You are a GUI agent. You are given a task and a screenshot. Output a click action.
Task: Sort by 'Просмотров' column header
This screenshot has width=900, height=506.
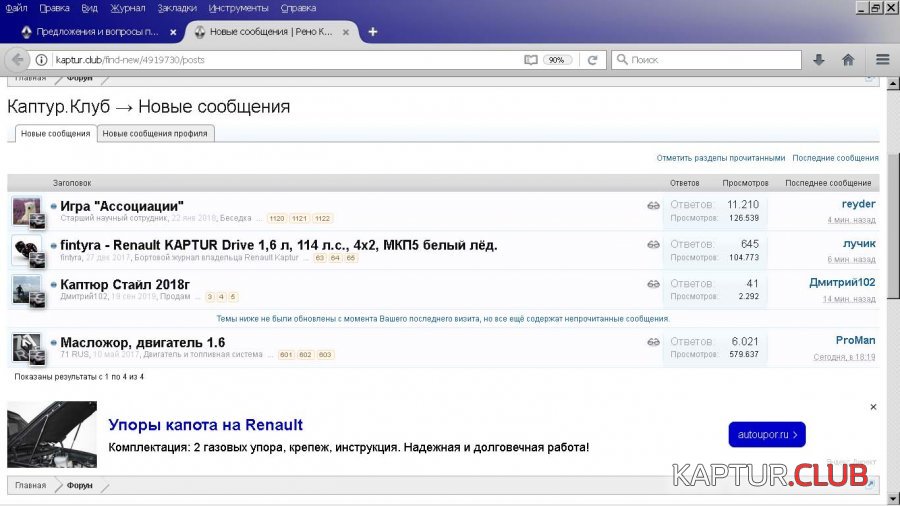click(745, 183)
